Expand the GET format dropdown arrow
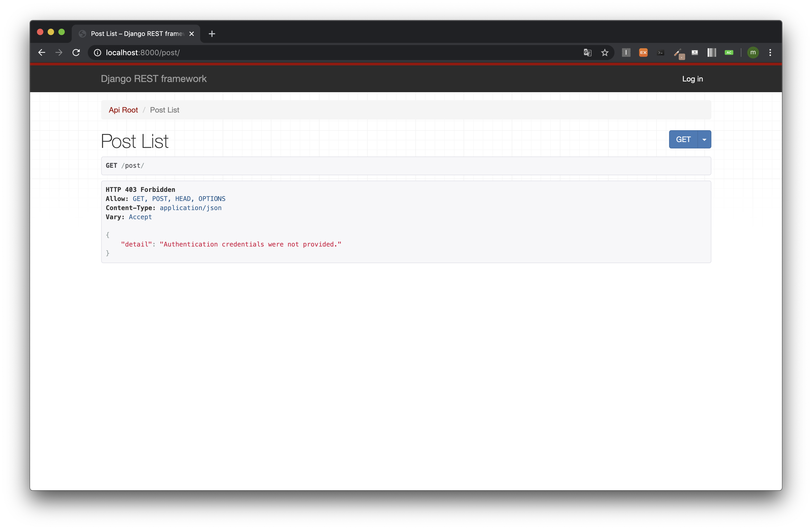The height and width of the screenshot is (530, 812). coord(704,139)
